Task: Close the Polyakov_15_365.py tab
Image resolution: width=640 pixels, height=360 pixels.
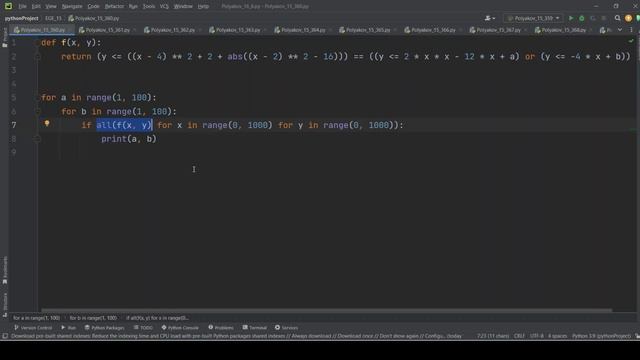Action: click(396, 30)
